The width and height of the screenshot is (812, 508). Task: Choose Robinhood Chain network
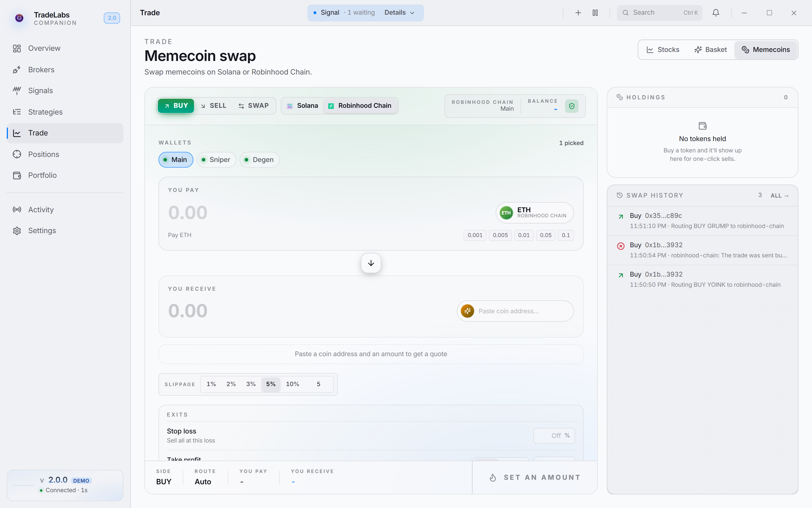(x=360, y=106)
